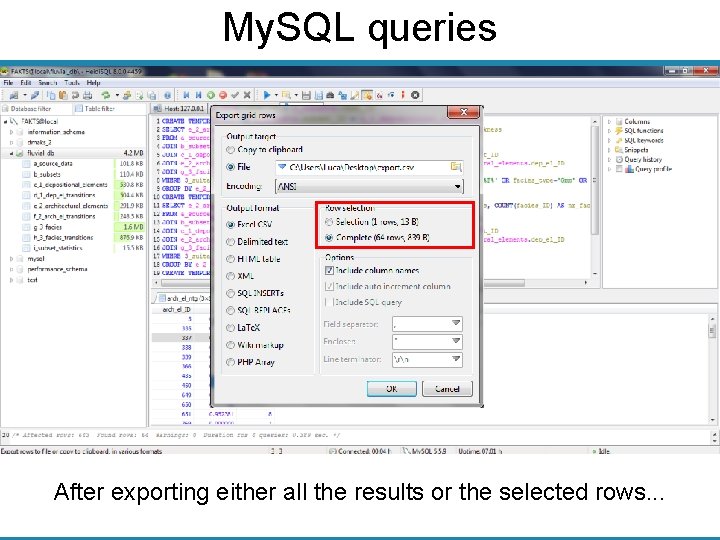Viewport: 720px width, 540px height.
Task: Open the Line terminator dropdown arrow
Action: coord(456,359)
